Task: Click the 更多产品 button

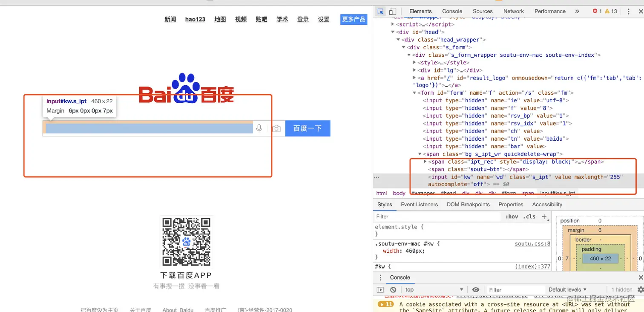Action: [354, 19]
